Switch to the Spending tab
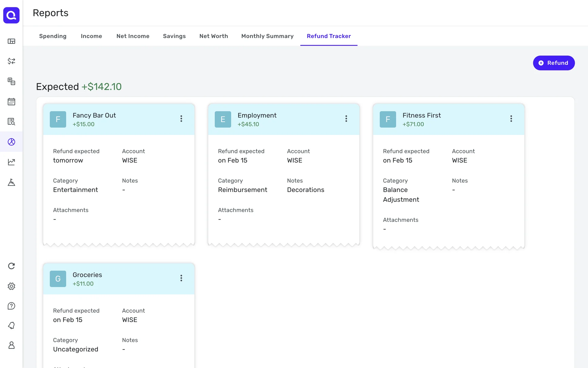The image size is (588, 368). pyautogui.click(x=53, y=36)
